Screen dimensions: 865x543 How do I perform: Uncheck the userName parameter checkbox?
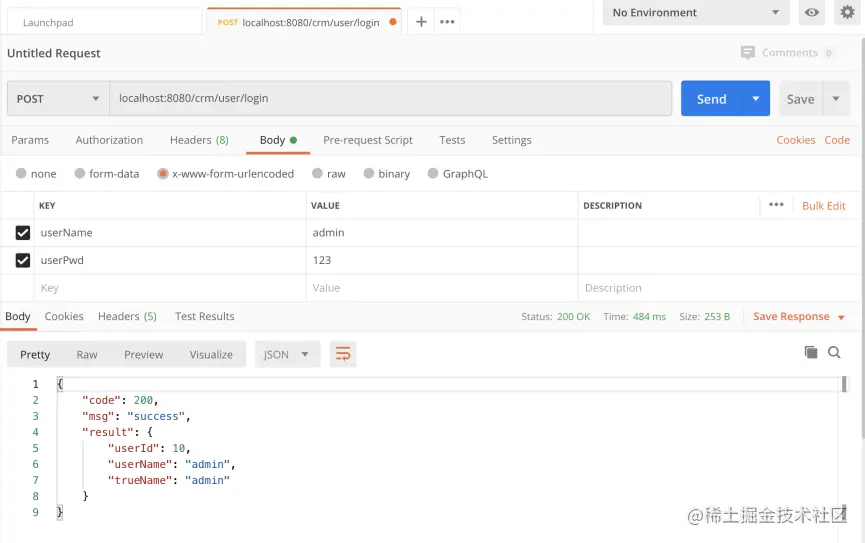pos(23,233)
